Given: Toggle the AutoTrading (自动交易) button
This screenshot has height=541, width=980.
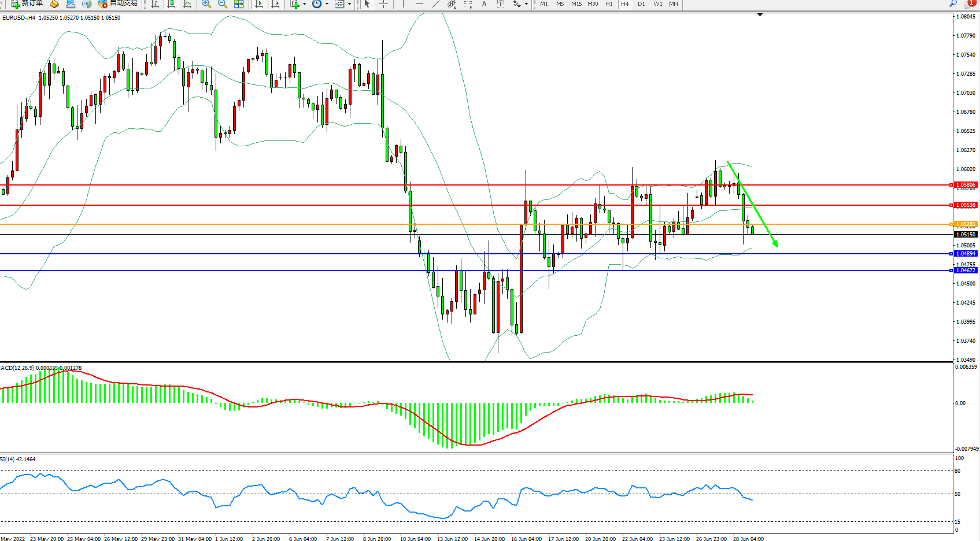Looking at the screenshot, I should (118, 3).
